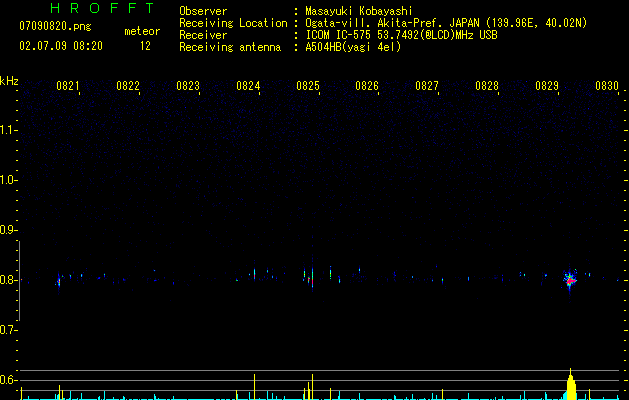Click the Receiving antenna label
Image resolution: width=629 pixels, height=400 pixels.
tap(230, 47)
